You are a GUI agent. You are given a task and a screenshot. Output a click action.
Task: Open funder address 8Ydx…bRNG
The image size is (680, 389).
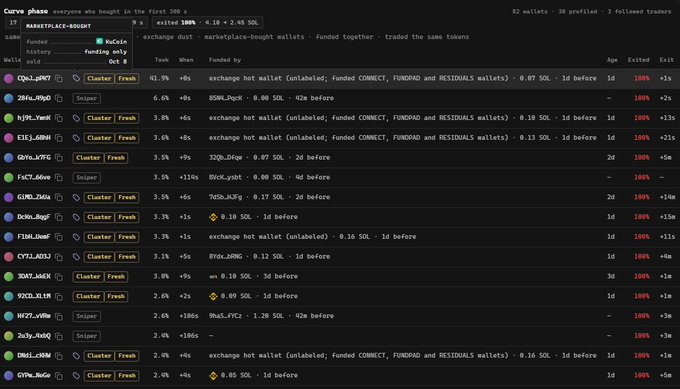point(226,257)
